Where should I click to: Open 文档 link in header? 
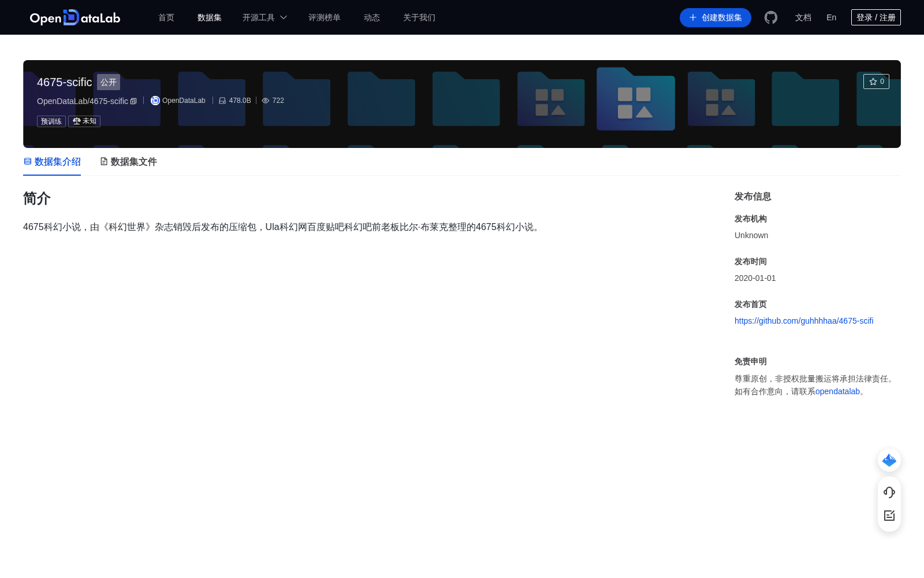[803, 17]
